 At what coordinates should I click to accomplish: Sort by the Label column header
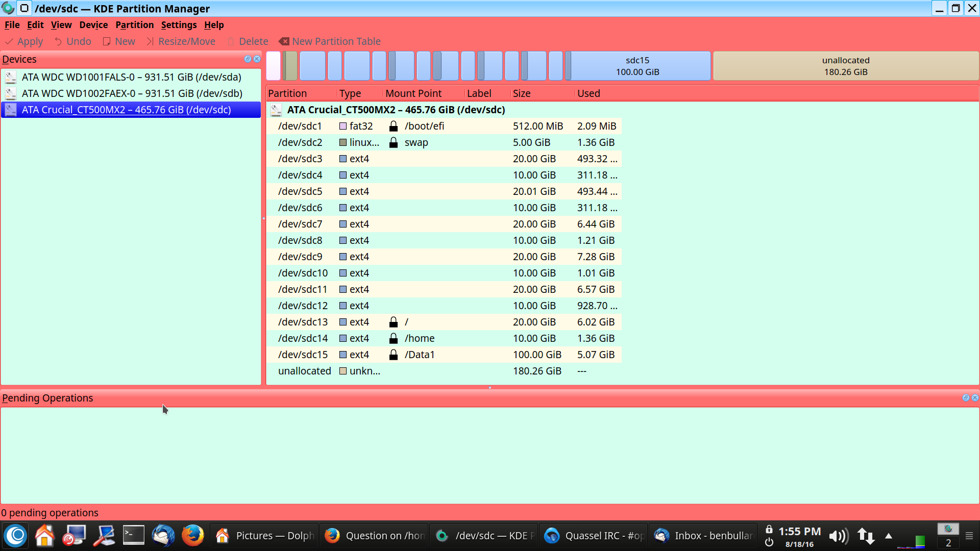coord(488,93)
